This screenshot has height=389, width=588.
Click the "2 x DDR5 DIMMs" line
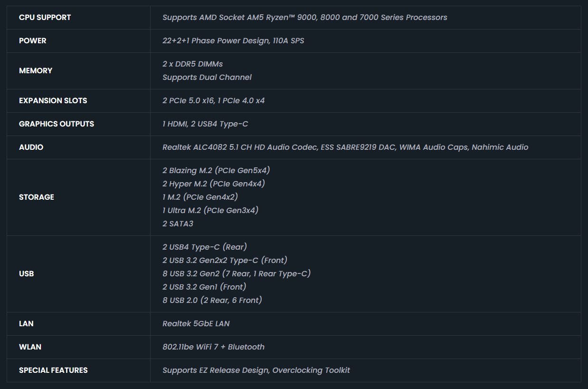pos(192,64)
